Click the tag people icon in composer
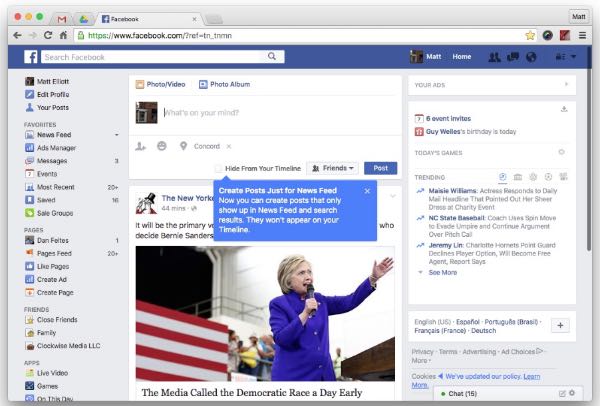This screenshot has width=600, height=406. pos(140,146)
